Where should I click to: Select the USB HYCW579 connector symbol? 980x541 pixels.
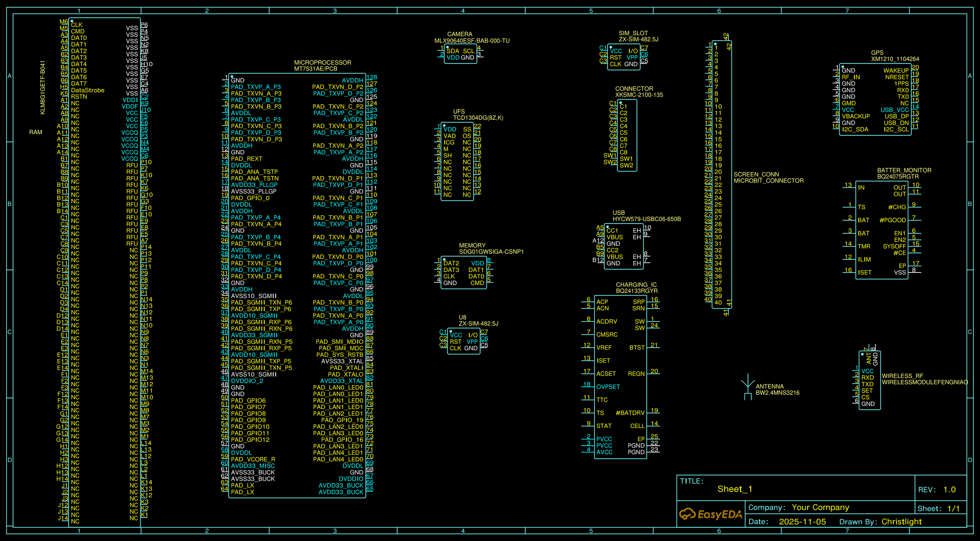click(624, 247)
